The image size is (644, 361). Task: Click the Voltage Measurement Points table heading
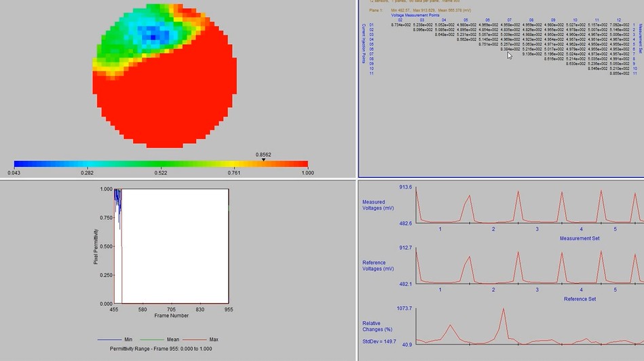click(x=415, y=15)
